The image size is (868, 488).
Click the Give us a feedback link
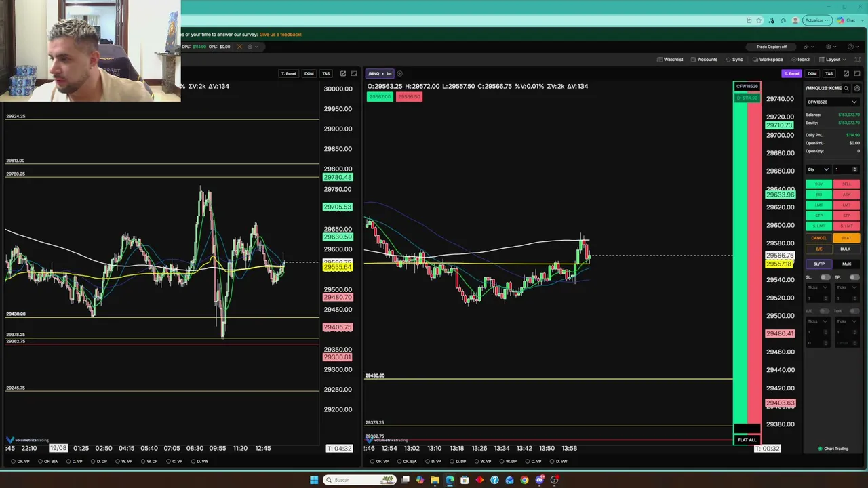tap(280, 34)
